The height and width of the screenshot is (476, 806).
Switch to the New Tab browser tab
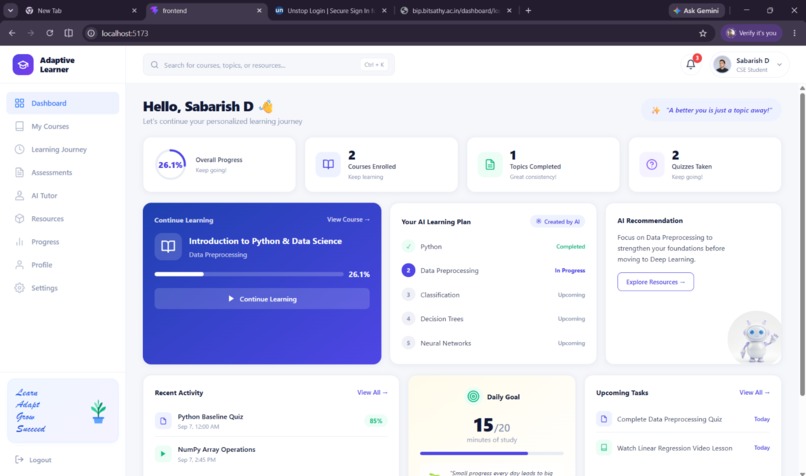tap(81, 10)
